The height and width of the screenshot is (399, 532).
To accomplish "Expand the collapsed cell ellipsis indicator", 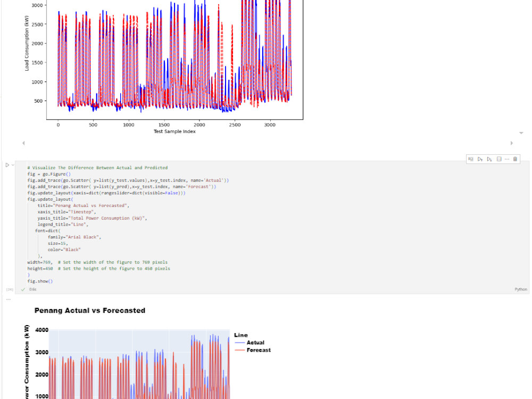I will tap(8, 299).
